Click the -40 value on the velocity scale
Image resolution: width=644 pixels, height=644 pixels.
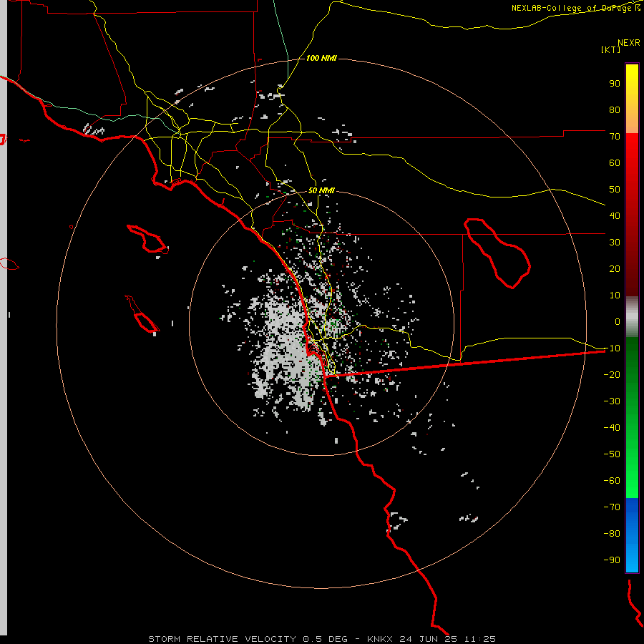coord(612,428)
